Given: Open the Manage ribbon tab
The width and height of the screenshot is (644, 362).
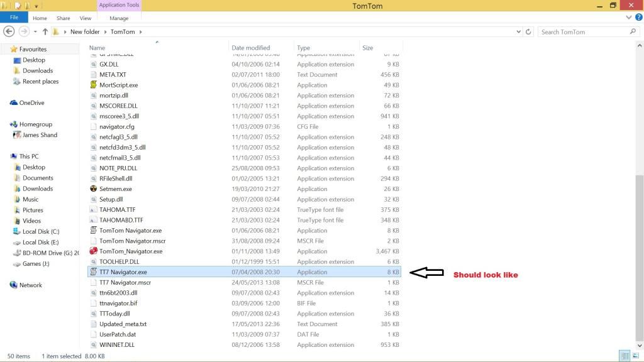Looking at the screenshot, I should click(119, 18).
